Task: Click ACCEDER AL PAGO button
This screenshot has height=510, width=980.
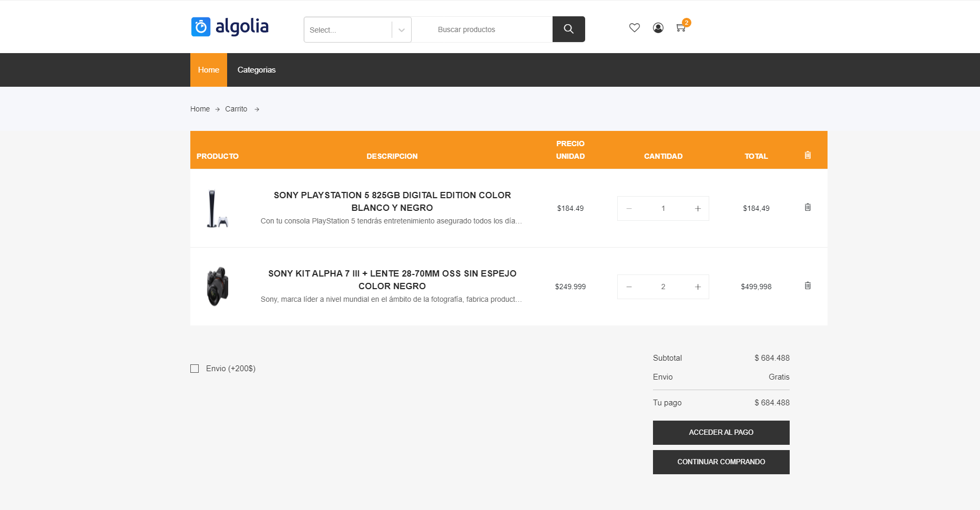Action: click(x=721, y=433)
